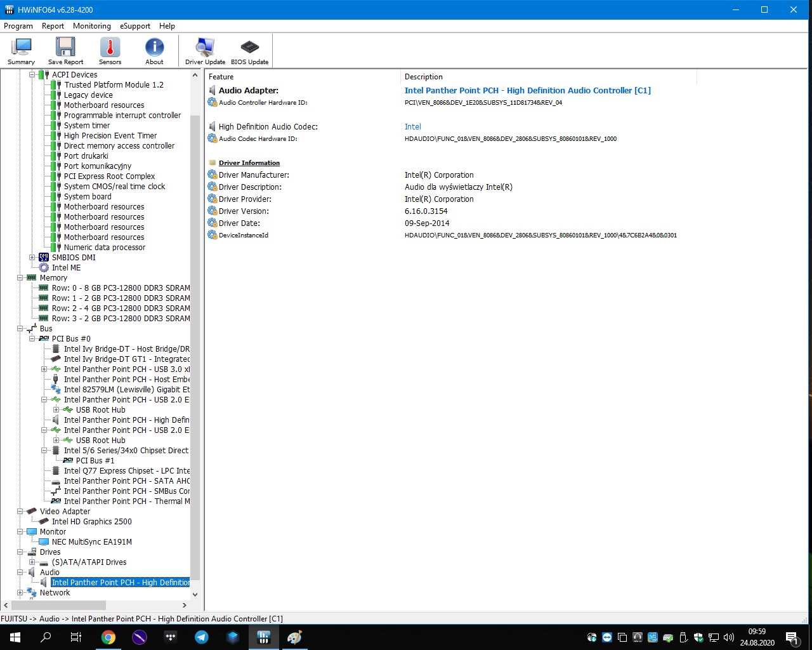Click the Intel High Definition Audio Codec link
Viewport: 812px width, 650px height.
click(412, 127)
